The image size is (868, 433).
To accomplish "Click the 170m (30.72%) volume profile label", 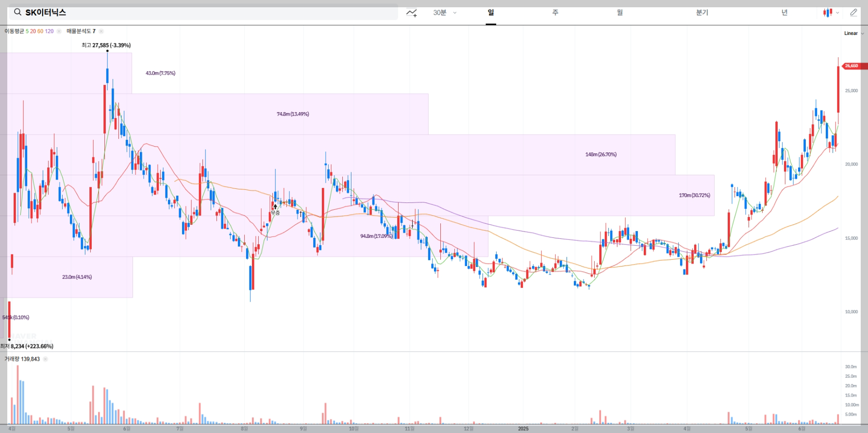I will click(694, 195).
